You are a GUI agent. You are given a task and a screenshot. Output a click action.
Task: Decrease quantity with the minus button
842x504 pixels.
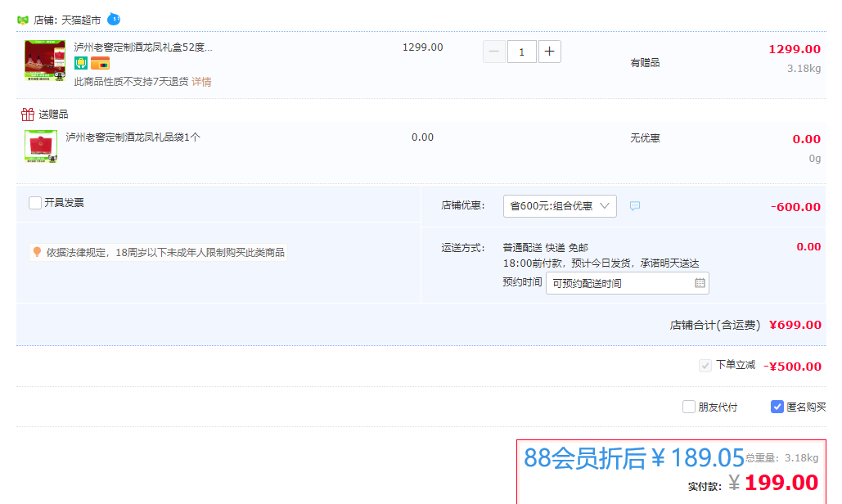494,52
